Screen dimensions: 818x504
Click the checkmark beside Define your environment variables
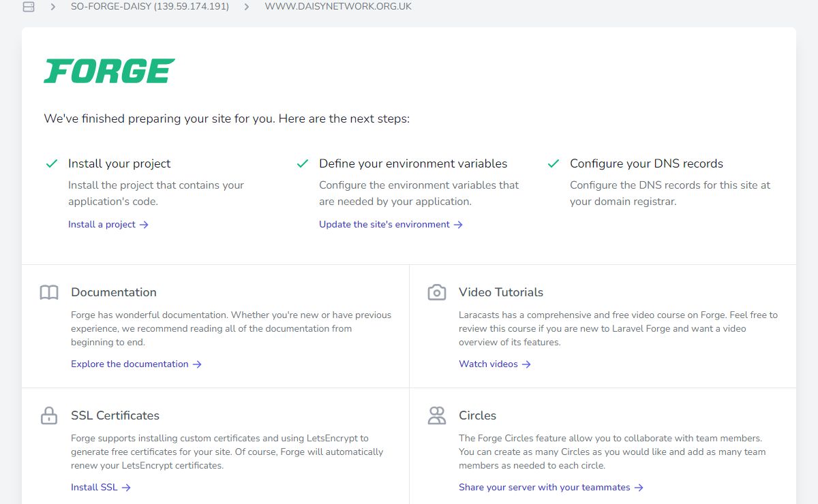(303, 163)
